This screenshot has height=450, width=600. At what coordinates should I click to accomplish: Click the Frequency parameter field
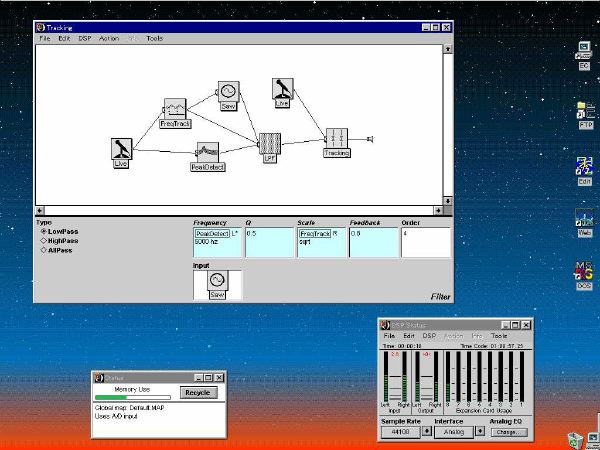pos(218,243)
